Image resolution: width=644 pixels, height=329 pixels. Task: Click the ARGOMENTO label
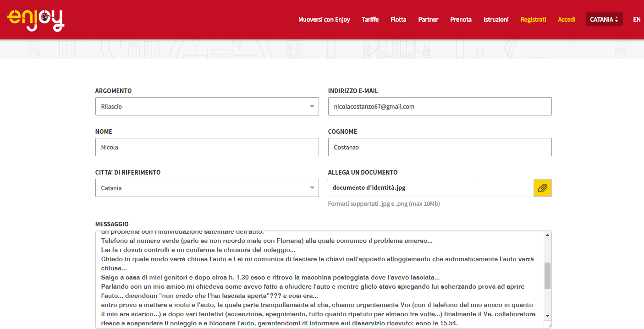pyautogui.click(x=113, y=91)
